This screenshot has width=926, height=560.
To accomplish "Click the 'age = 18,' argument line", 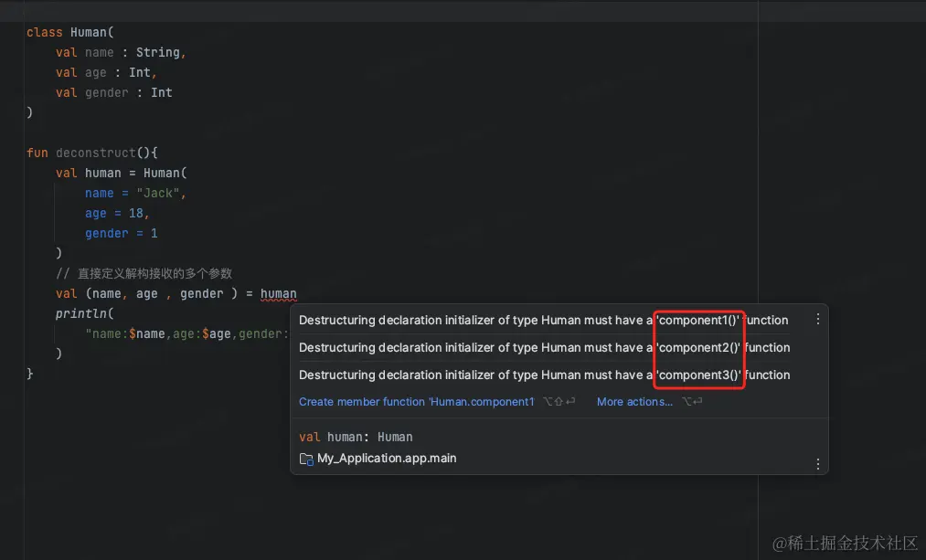I will pyautogui.click(x=117, y=213).
